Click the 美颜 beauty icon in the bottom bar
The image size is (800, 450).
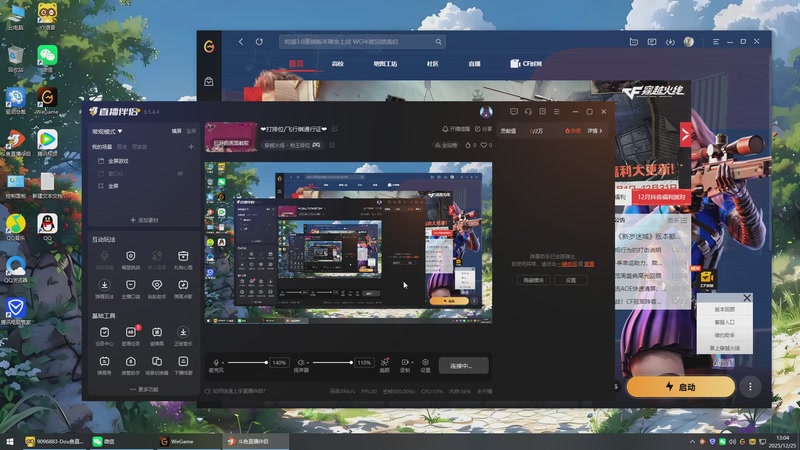(x=385, y=362)
